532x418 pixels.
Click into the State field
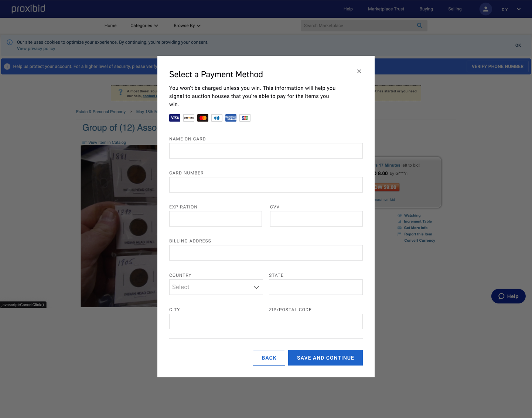pyautogui.click(x=316, y=287)
